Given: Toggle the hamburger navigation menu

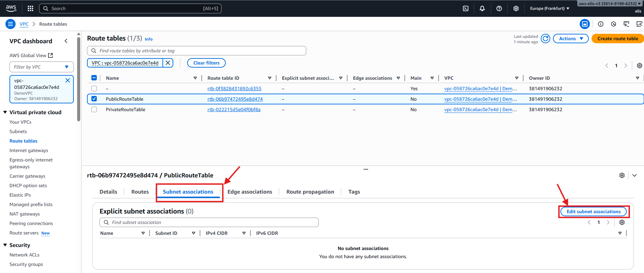Looking at the screenshot, I should (x=10, y=24).
